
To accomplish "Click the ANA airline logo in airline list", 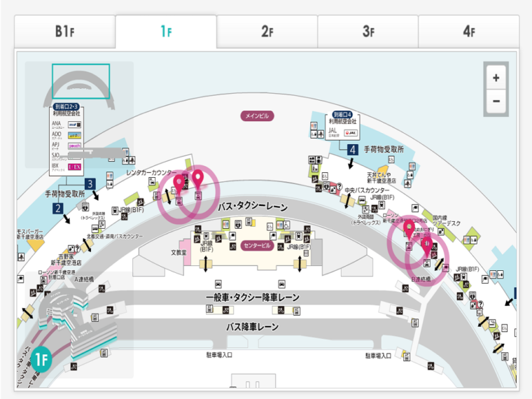I will click(x=73, y=125).
